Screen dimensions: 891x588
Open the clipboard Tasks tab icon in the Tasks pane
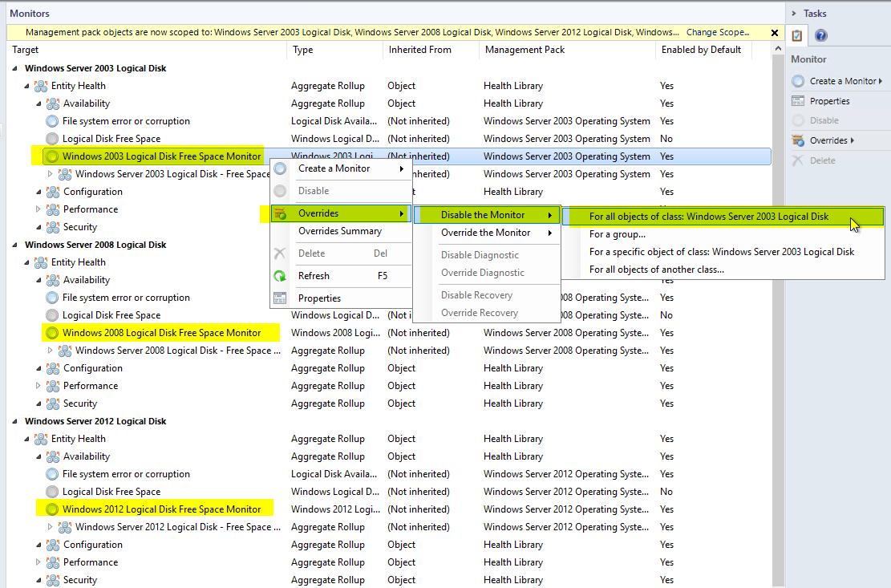(797, 36)
